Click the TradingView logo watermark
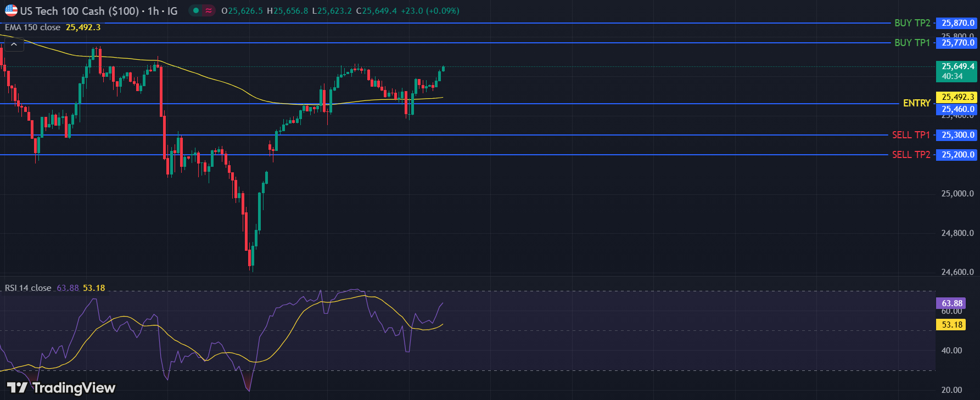 [61, 388]
